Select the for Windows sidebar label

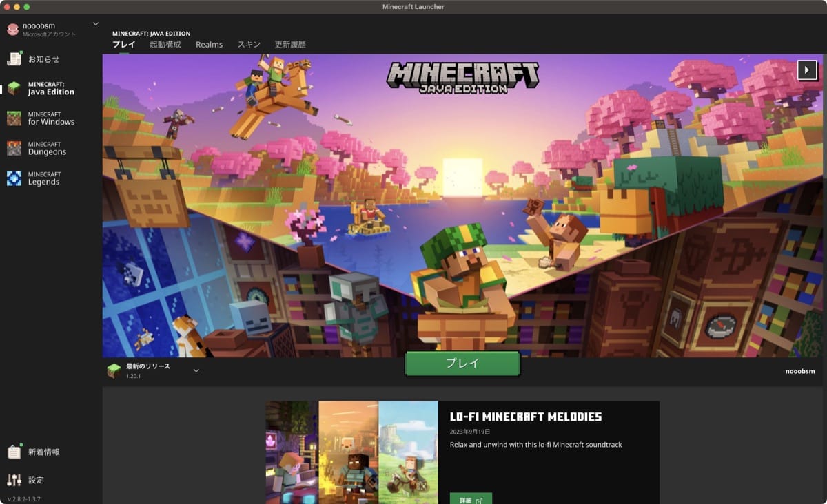coord(51,122)
